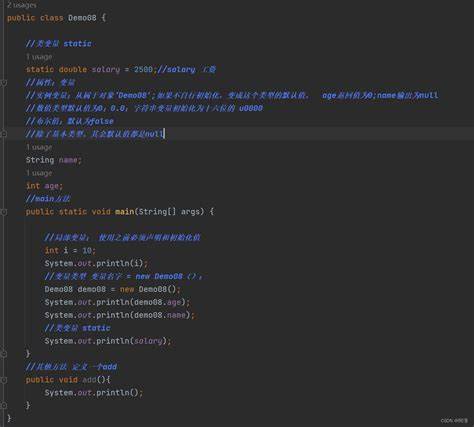
Task: Click the 'class' keyword in the declaration
Action: point(52,18)
